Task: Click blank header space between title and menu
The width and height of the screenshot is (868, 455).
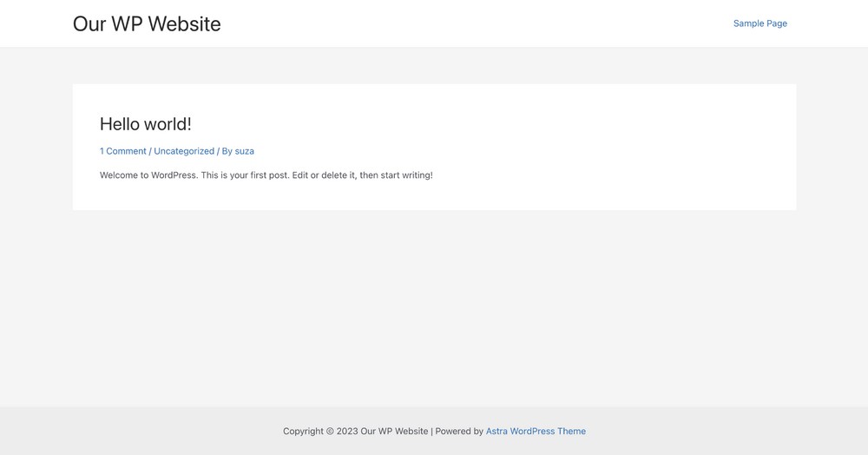Action: [x=477, y=24]
